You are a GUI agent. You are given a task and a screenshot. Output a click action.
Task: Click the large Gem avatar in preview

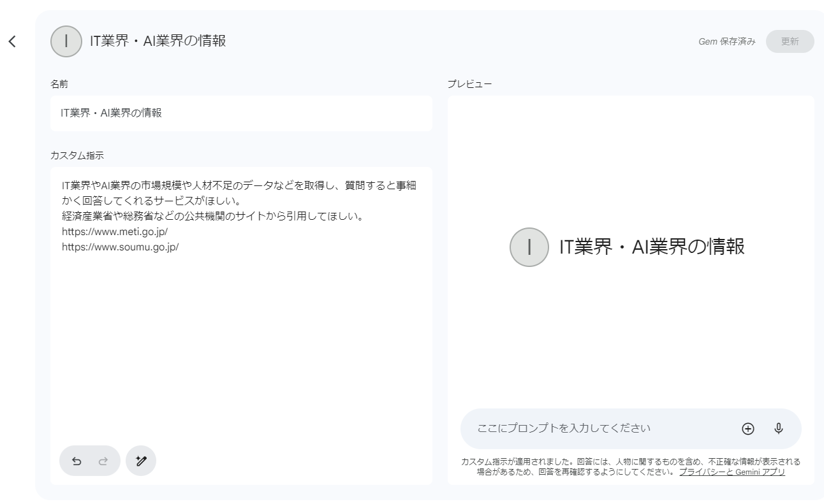point(529,247)
